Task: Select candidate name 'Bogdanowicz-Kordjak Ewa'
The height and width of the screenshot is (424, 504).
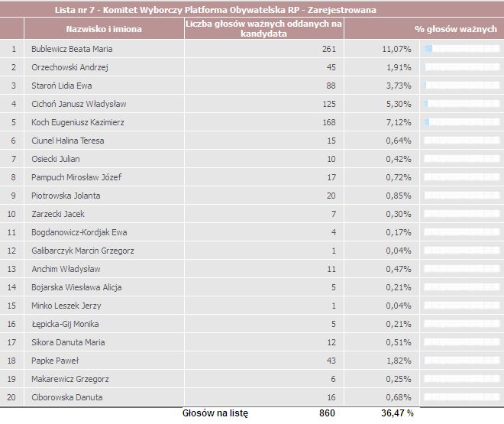Action: pyautogui.click(x=79, y=232)
